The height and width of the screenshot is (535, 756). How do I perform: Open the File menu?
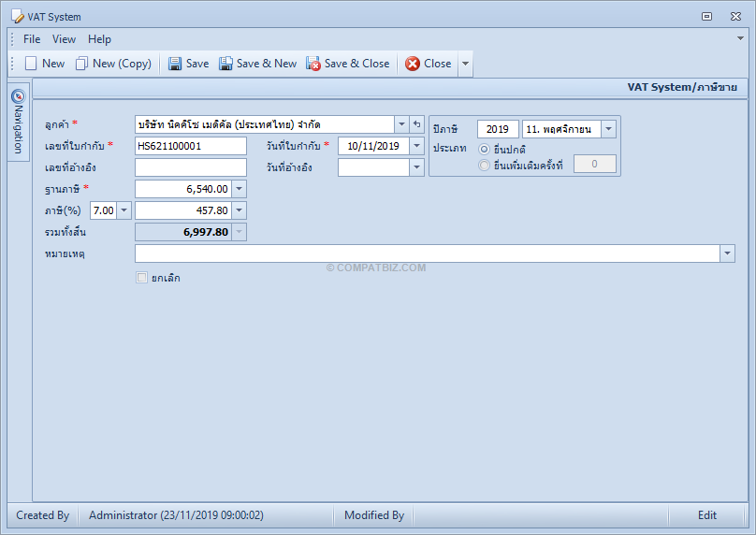click(x=32, y=39)
